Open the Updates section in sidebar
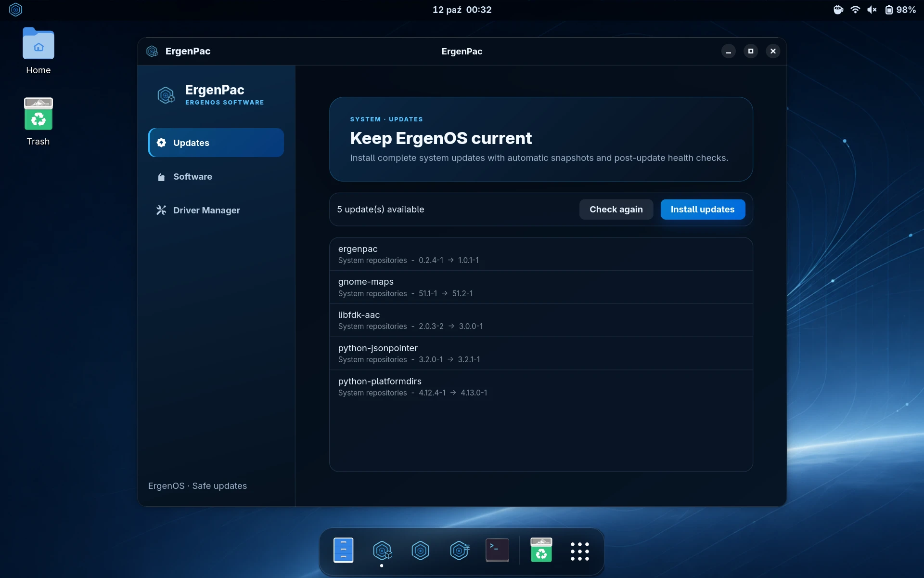Screen dimensions: 924x578 pyautogui.click(x=216, y=143)
